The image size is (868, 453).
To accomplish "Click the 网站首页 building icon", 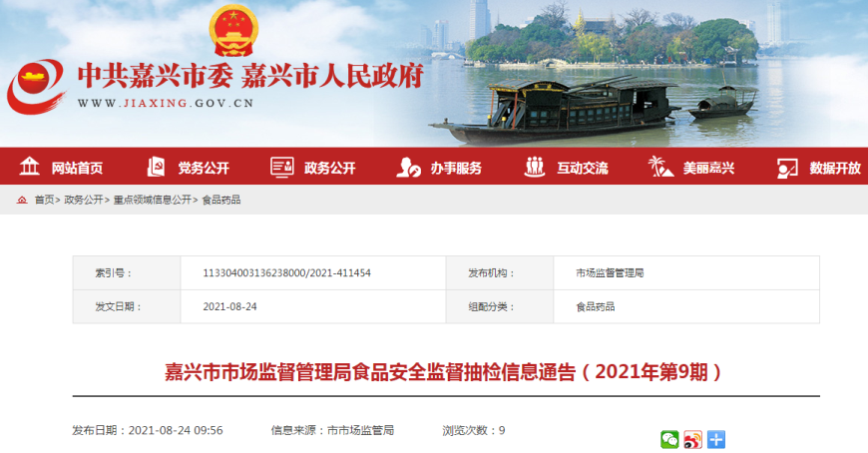I will point(29,167).
